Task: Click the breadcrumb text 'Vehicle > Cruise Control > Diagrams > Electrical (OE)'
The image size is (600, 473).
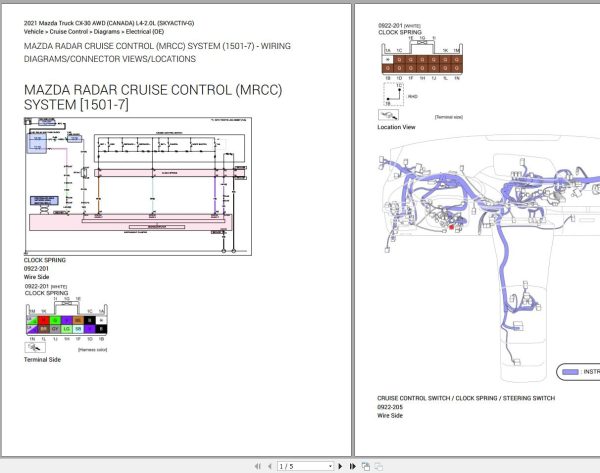Action: click(x=94, y=32)
